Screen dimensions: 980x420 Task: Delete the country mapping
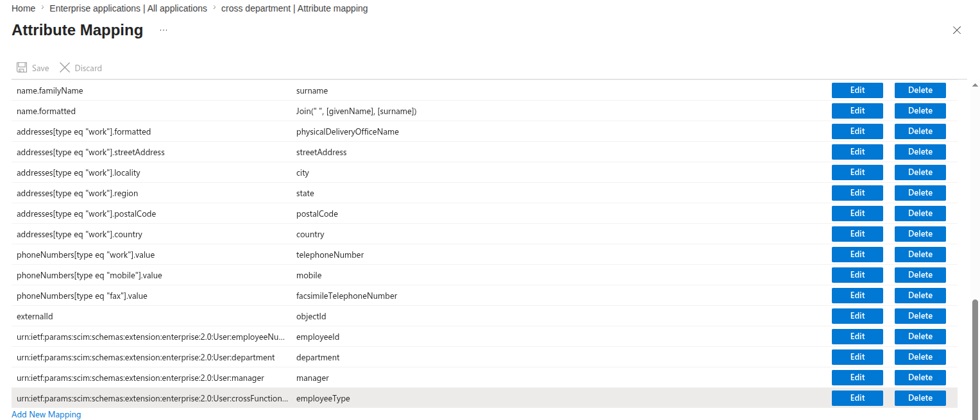tap(920, 234)
